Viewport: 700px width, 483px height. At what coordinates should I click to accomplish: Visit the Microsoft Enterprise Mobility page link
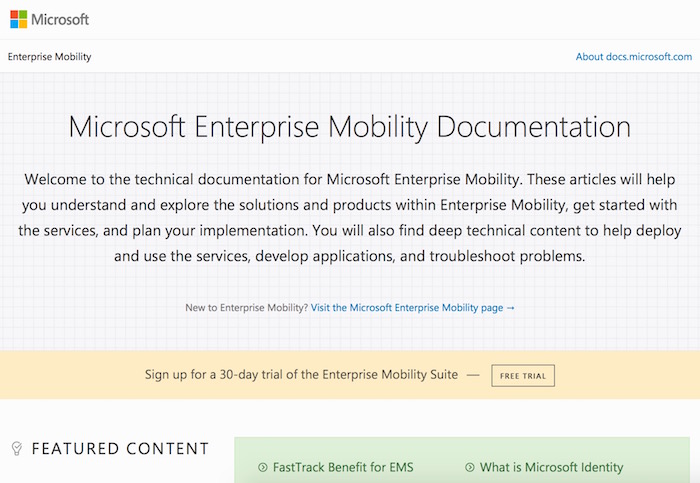click(407, 308)
